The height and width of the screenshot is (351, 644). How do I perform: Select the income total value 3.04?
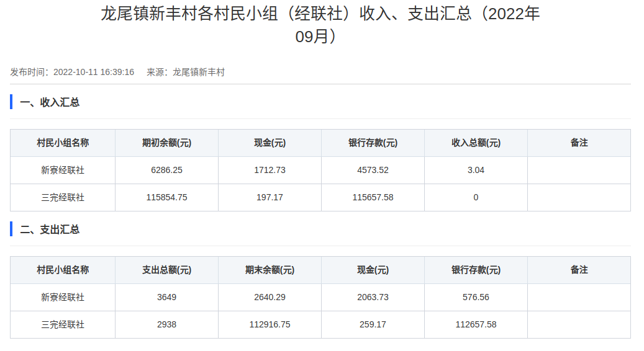click(476, 170)
